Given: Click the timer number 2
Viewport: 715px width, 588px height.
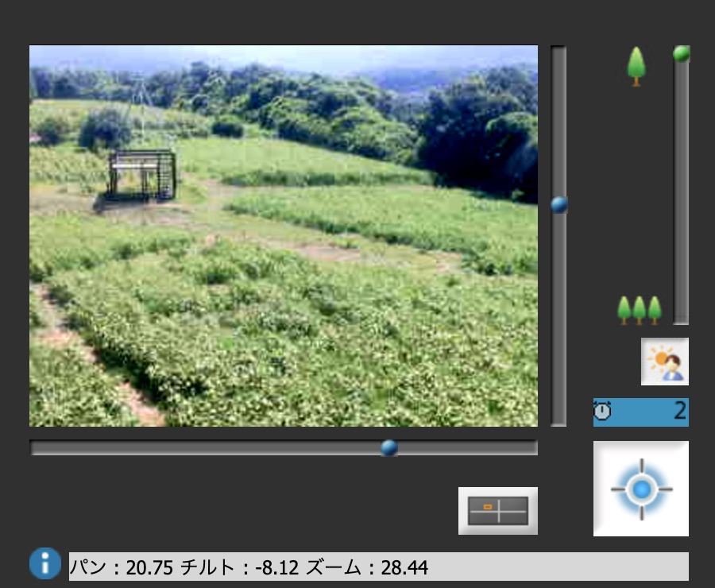Looking at the screenshot, I should point(680,411).
